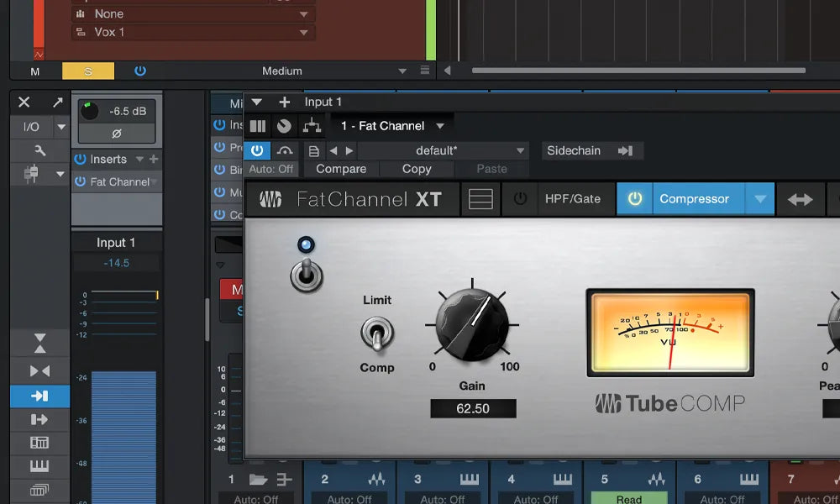Click the piano keyboard icon in the left sidebar

[x=39, y=465]
